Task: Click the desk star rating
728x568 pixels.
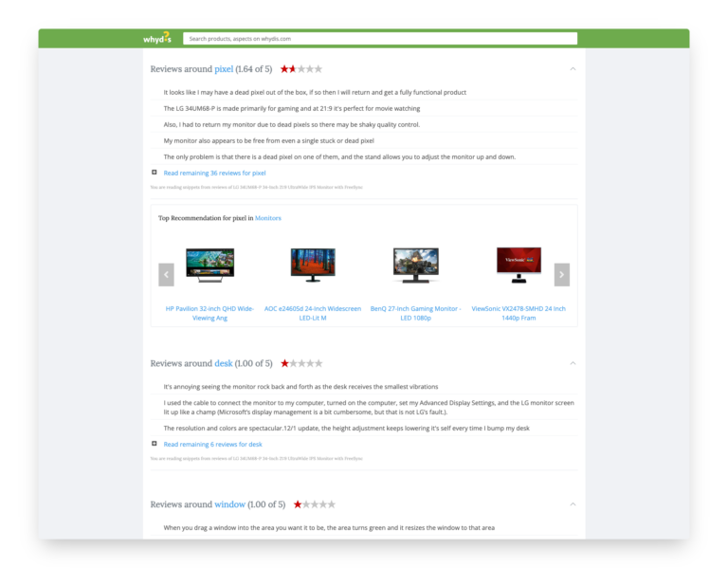Action: [300, 363]
